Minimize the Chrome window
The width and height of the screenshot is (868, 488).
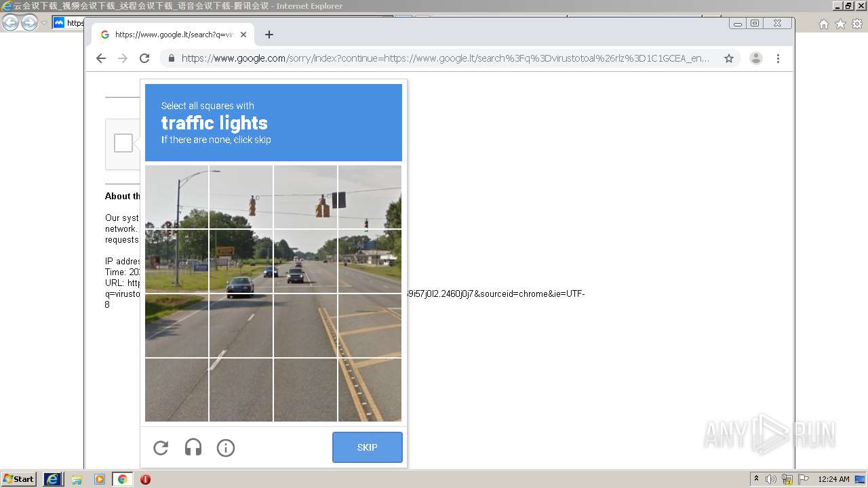(738, 23)
